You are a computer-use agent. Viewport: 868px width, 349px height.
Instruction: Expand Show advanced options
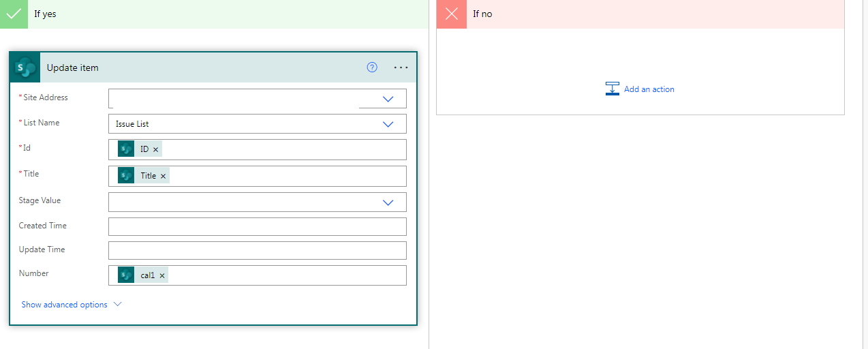pyautogui.click(x=72, y=305)
